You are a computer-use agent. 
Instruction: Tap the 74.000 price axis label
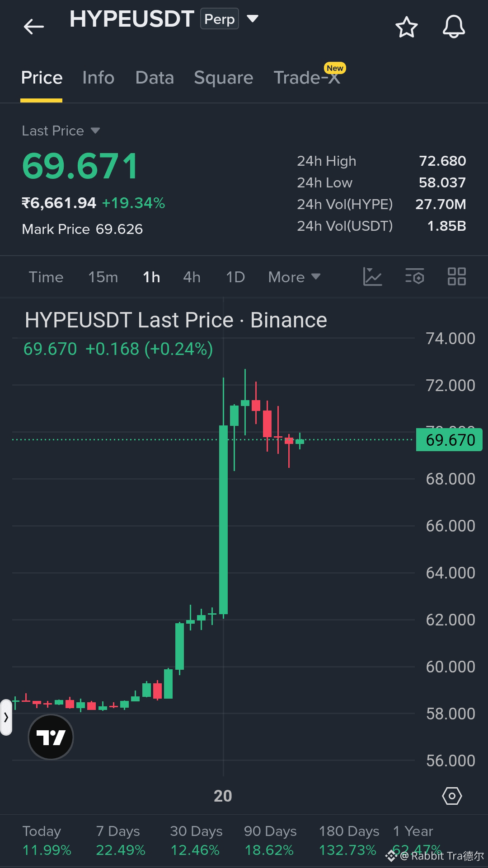[x=450, y=338]
